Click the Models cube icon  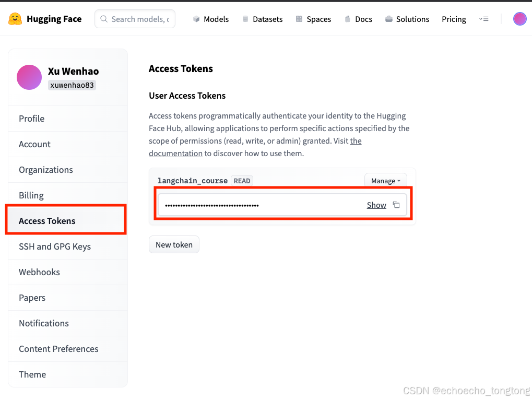pyautogui.click(x=196, y=19)
